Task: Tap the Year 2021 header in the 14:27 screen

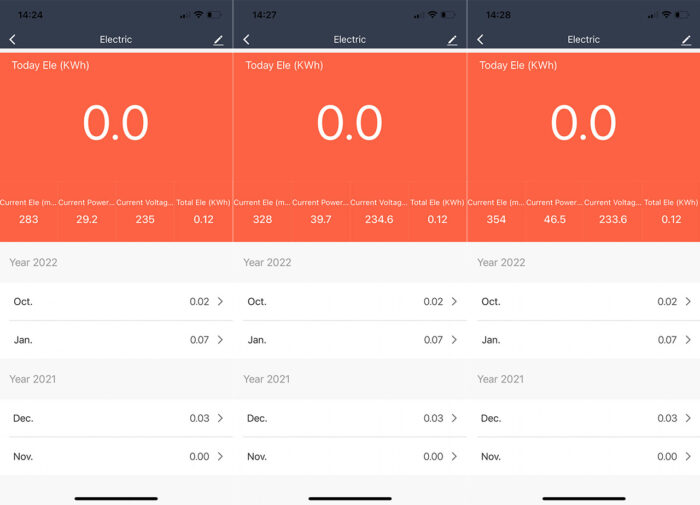Action: coord(267,379)
